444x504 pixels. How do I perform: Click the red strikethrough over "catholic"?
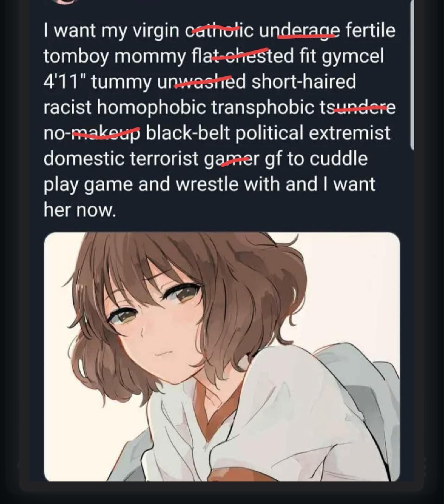coord(213,29)
